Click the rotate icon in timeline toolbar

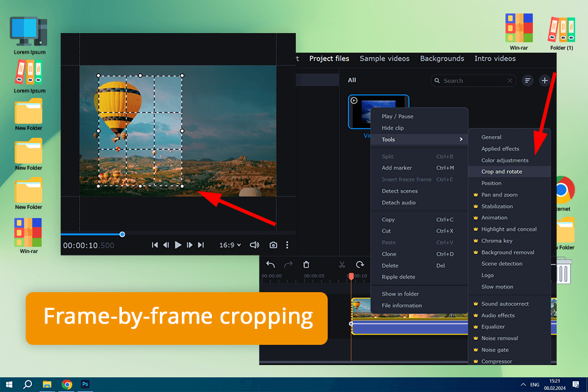(360, 265)
